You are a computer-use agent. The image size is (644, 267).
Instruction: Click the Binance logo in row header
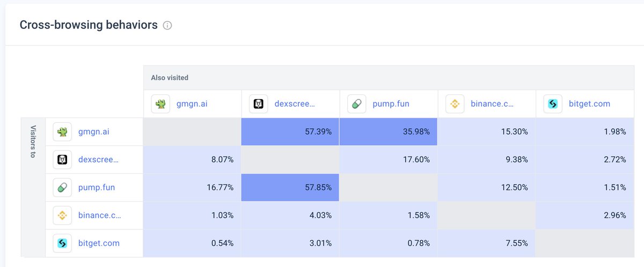point(62,216)
